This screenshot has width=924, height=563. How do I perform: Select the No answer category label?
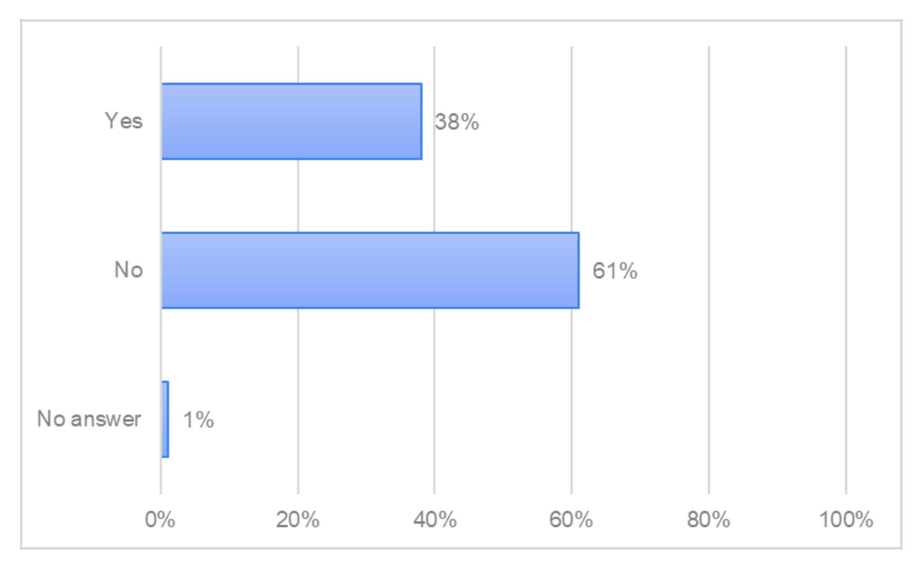(89, 419)
